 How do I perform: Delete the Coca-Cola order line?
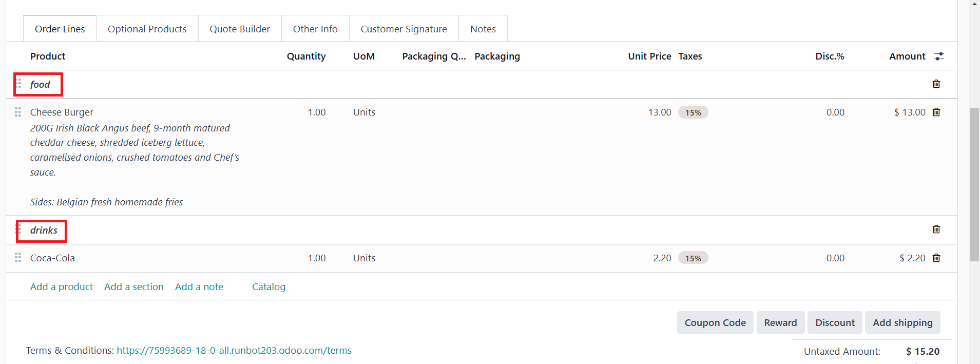[936, 258]
